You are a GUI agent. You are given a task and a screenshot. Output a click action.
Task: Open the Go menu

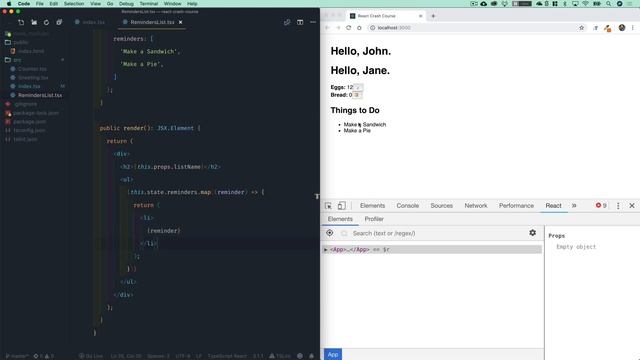pos(110,4)
